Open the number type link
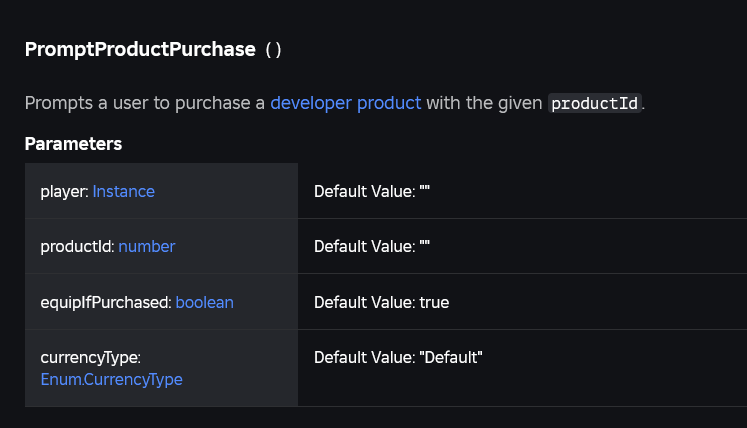The height and width of the screenshot is (428, 747). point(146,246)
